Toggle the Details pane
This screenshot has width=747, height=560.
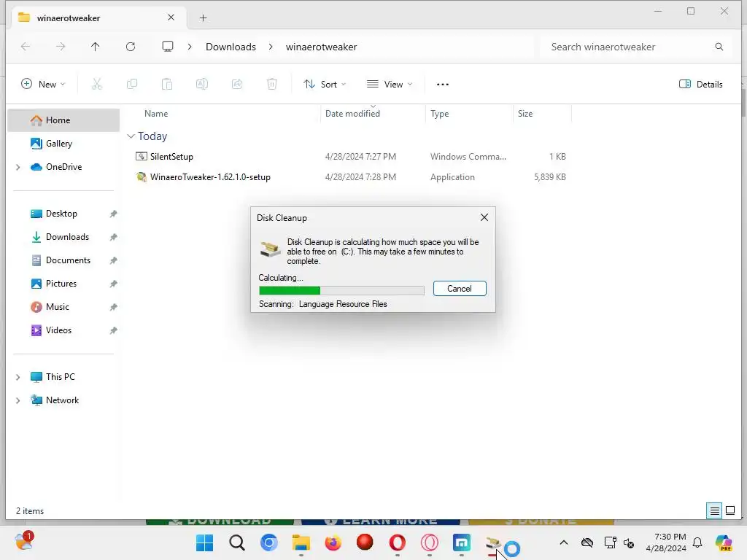(x=701, y=85)
